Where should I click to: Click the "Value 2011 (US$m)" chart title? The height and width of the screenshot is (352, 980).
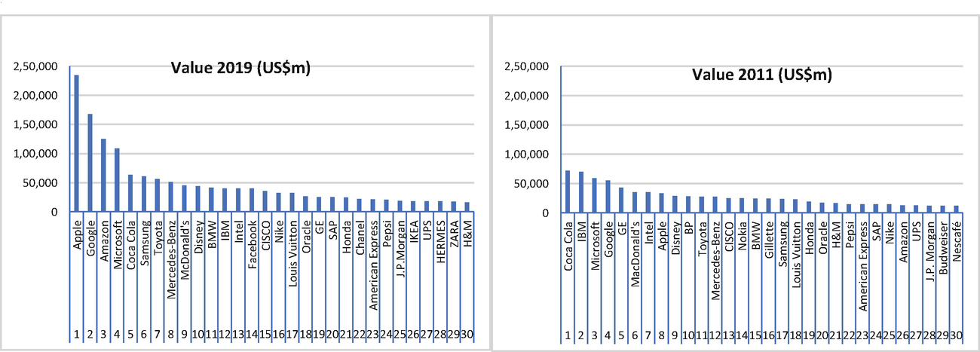(x=761, y=75)
